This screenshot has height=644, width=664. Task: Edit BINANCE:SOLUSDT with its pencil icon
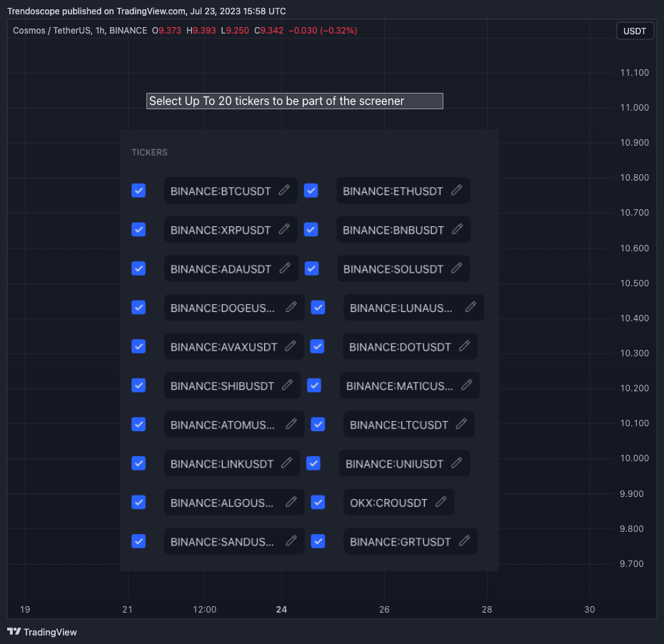pyautogui.click(x=456, y=268)
